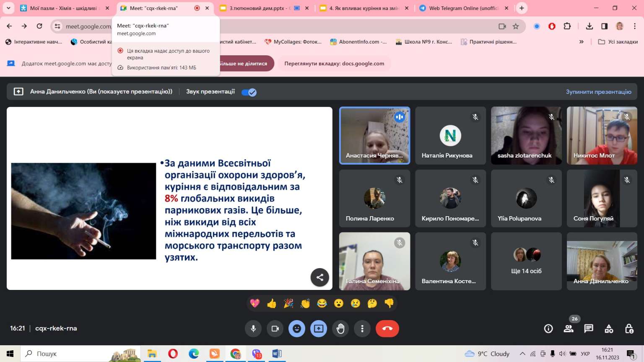Send crying face reaction

[x=356, y=303]
